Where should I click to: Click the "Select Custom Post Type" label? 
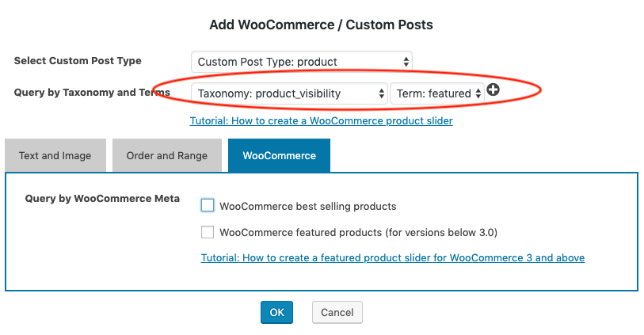click(x=78, y=61)
